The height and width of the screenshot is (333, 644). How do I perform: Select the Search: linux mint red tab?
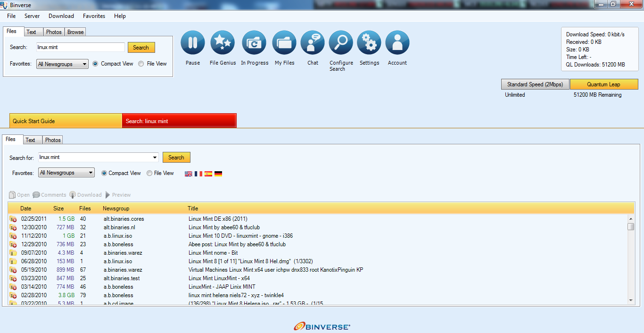coord(179,121)
